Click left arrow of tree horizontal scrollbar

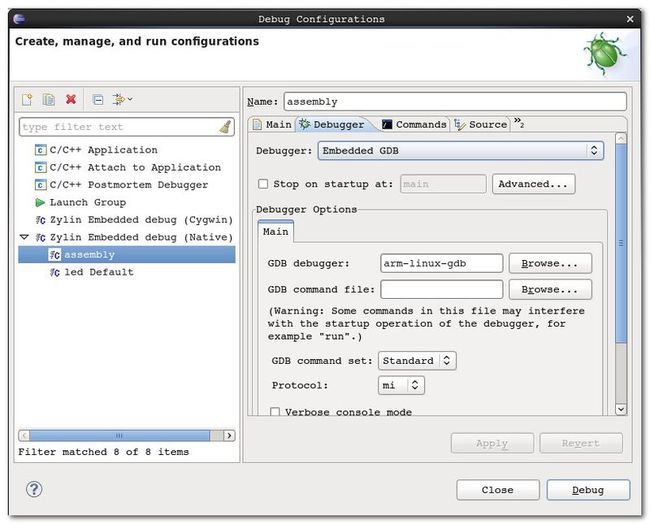point(24,435)
